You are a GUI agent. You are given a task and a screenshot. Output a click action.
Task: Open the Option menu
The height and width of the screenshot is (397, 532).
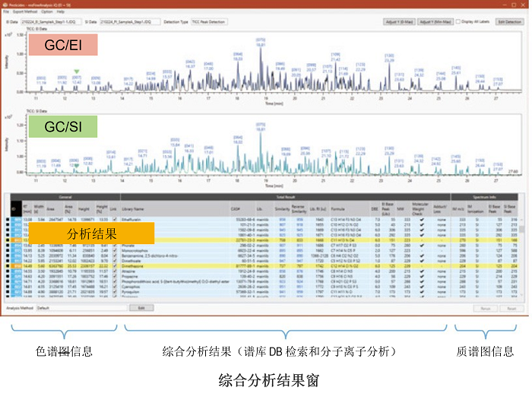(47, 11)
